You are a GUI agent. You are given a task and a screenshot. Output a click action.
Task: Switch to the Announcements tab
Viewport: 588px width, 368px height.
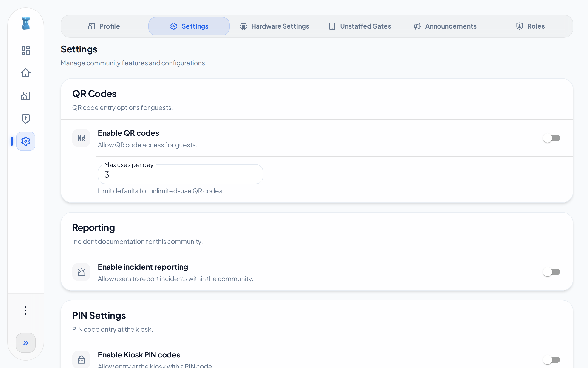click(x=445, y=26)
